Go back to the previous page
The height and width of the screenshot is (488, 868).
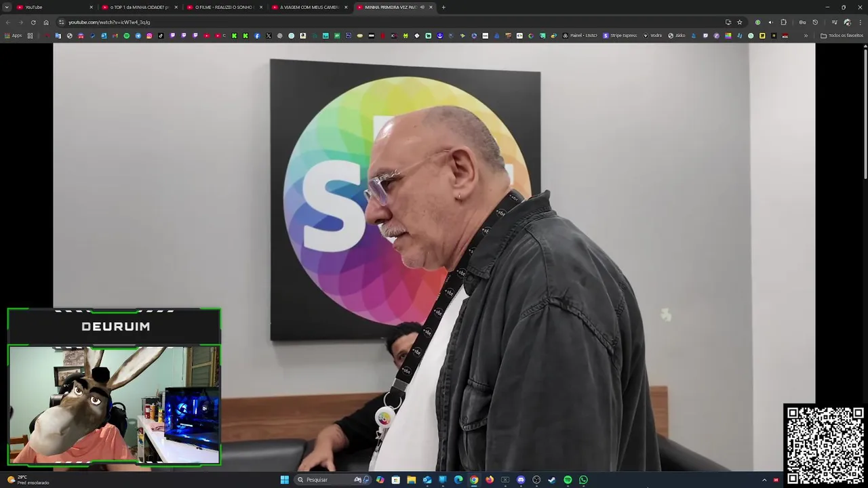8,22
